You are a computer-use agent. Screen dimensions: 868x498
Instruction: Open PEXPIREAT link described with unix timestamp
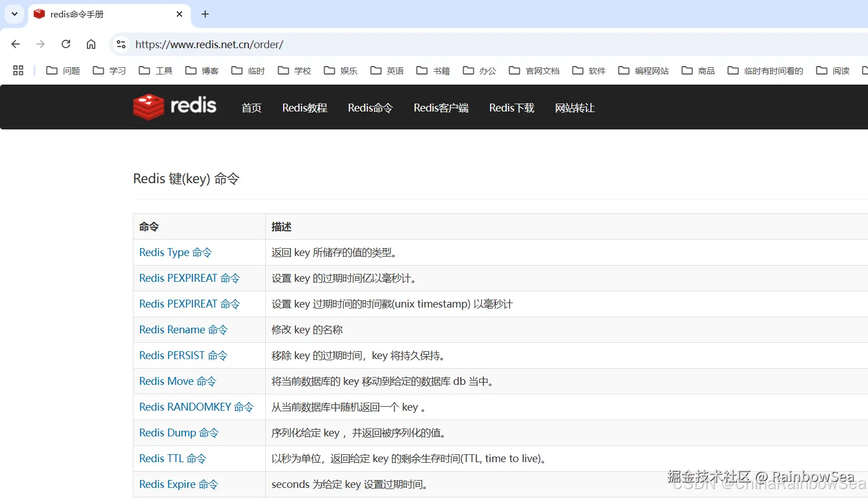click(190, 304)
